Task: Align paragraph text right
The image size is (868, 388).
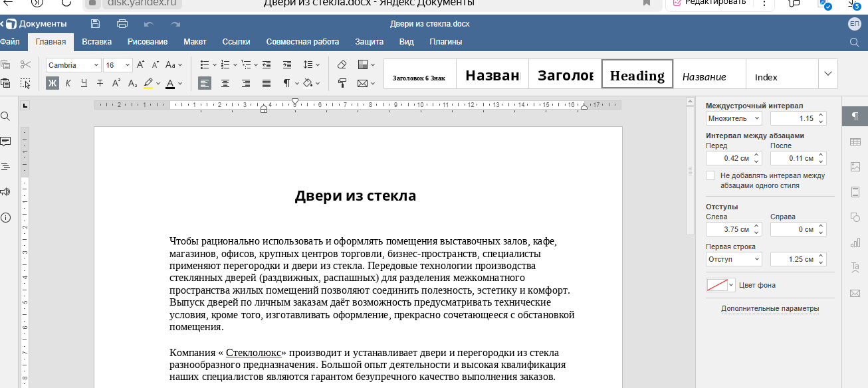Action: (246, 83)
